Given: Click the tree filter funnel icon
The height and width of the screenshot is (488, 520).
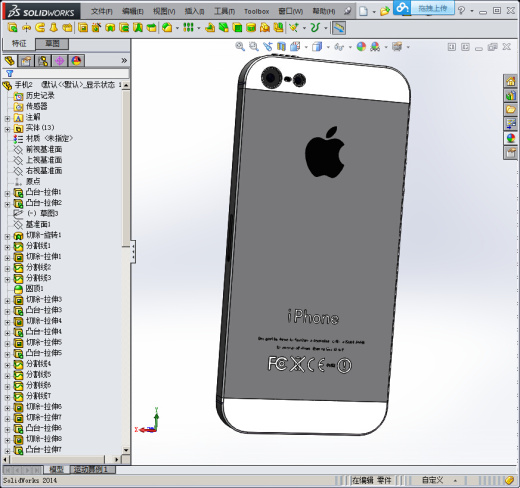Looking at the screenshot, I should pos(10,73).
